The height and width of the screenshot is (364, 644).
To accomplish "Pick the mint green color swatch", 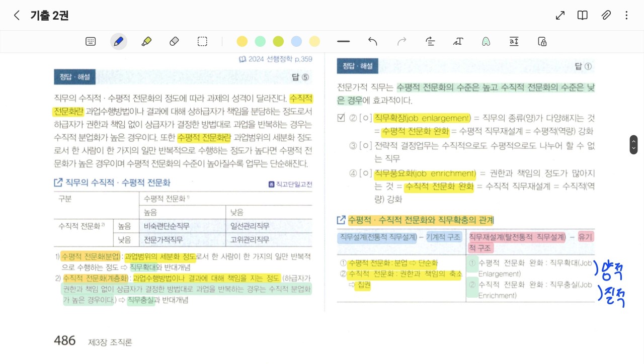I will 260,42.
